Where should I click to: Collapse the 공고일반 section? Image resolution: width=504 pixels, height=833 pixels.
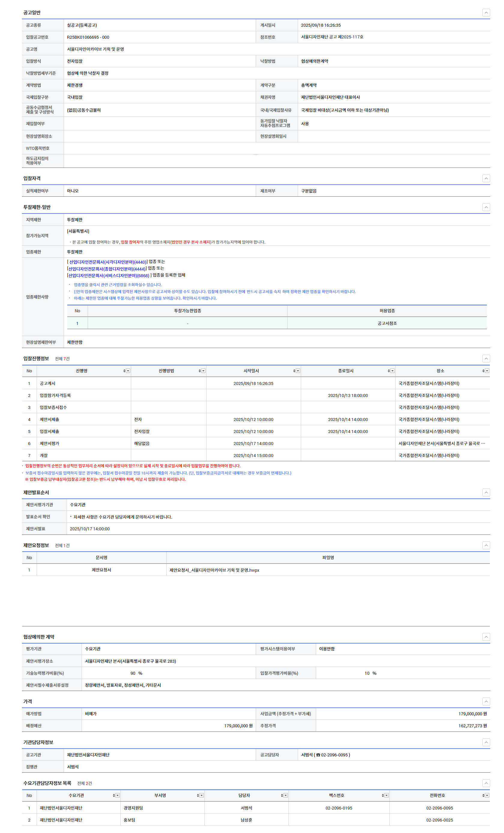[486, 13]
